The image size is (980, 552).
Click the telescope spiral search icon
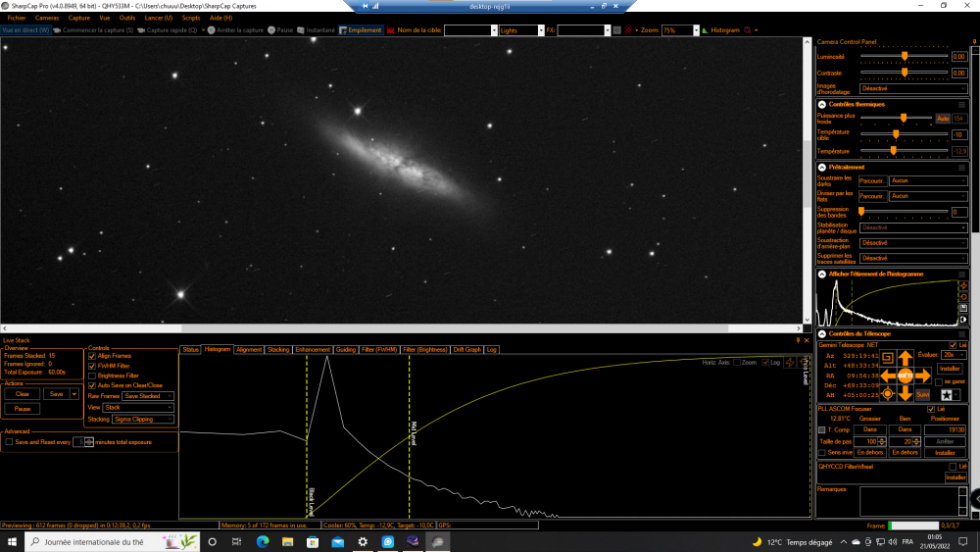pyautogui.click(x=888, y=358)
